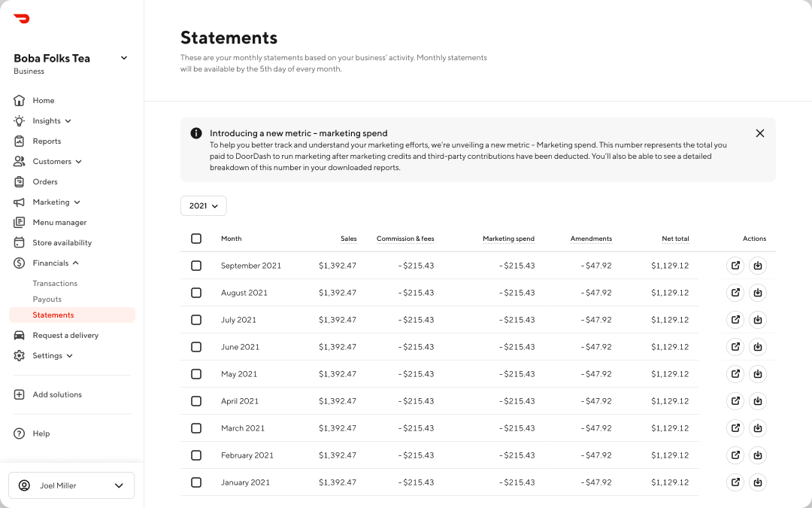The height and width of the screenshot is (508, 812).
Task: Download the March 2021 statement
Action: click(758, 428)
